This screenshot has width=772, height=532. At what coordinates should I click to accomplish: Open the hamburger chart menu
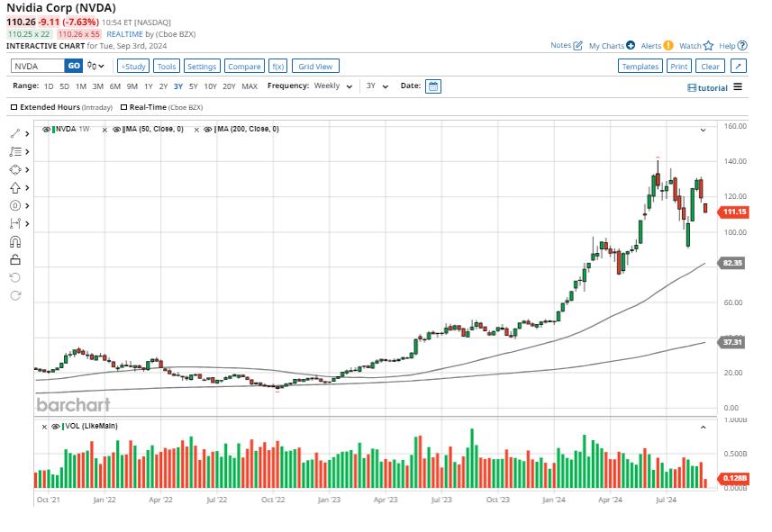click(x=738, y=87)
